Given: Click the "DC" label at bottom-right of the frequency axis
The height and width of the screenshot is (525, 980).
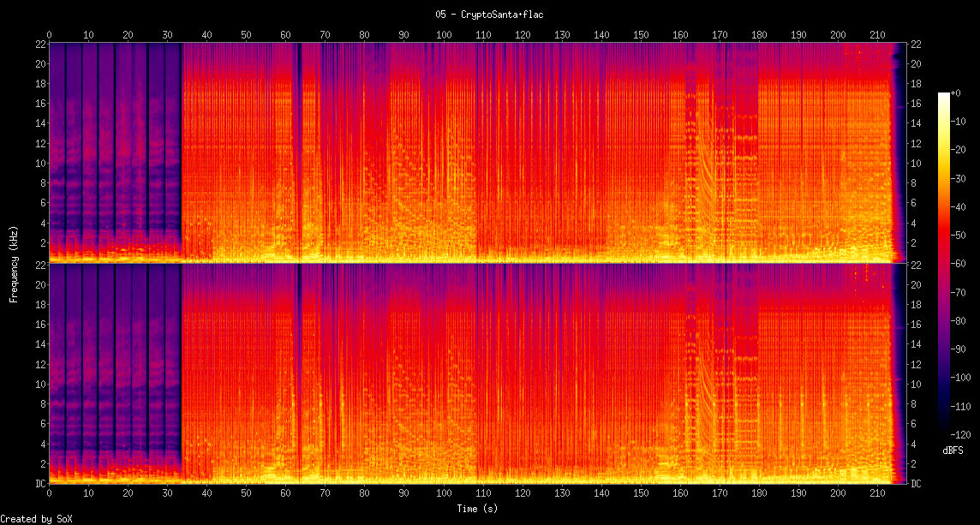Looking at the screenshot, I should pyautogui.click(x=915, y=484).
